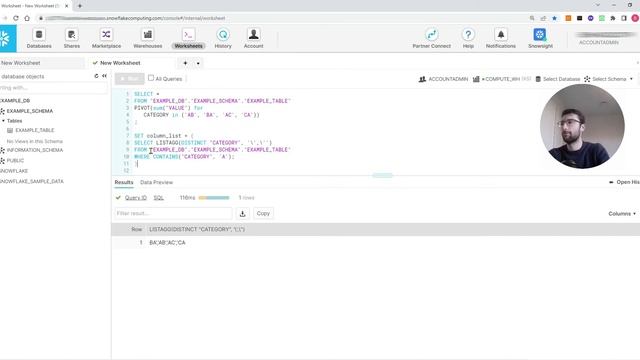Click the Filter result input field
Viewport: 640px width, 360px height.
pyautogui.click(x=173, y=213)
